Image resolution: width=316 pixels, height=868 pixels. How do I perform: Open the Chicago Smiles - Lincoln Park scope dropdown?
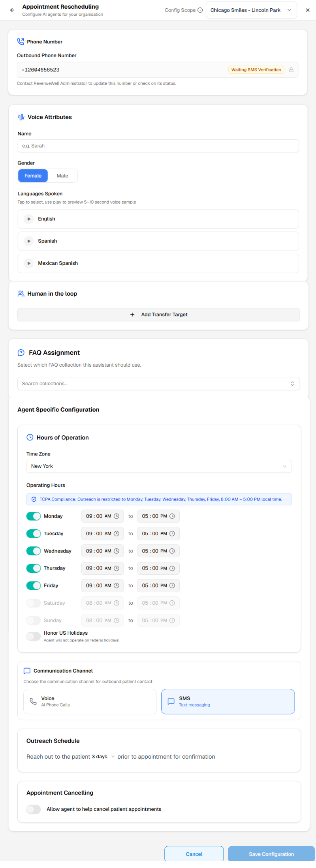[251, 10]
